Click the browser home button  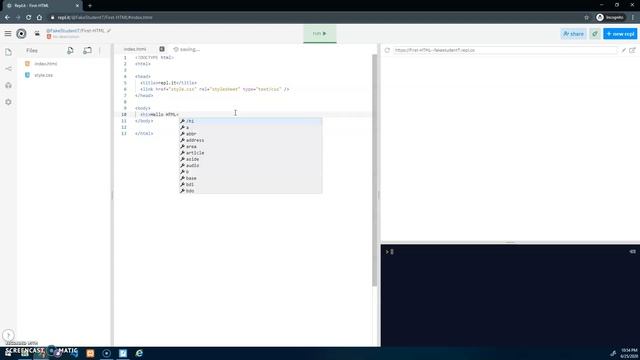click(39, 18)
